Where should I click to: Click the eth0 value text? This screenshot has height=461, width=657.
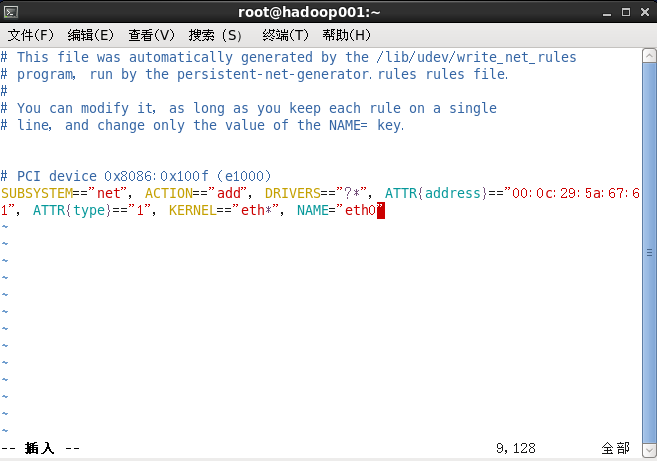coord(361,210)
